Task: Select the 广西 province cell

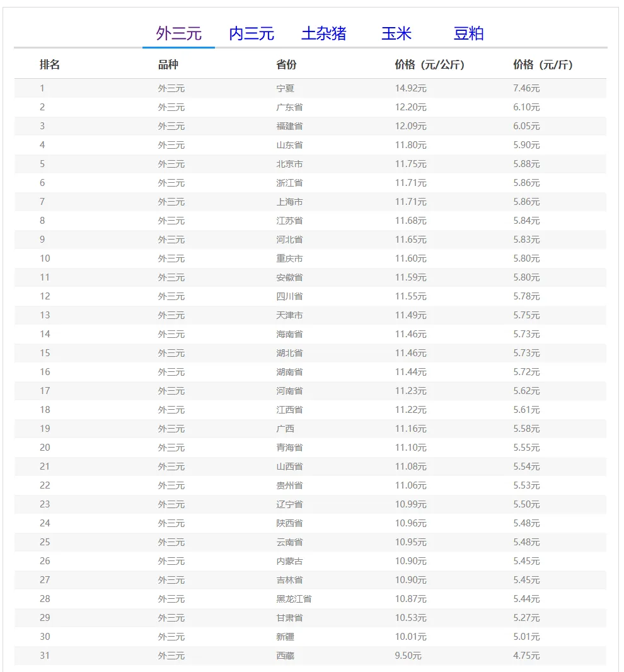Action: (285, 429)
